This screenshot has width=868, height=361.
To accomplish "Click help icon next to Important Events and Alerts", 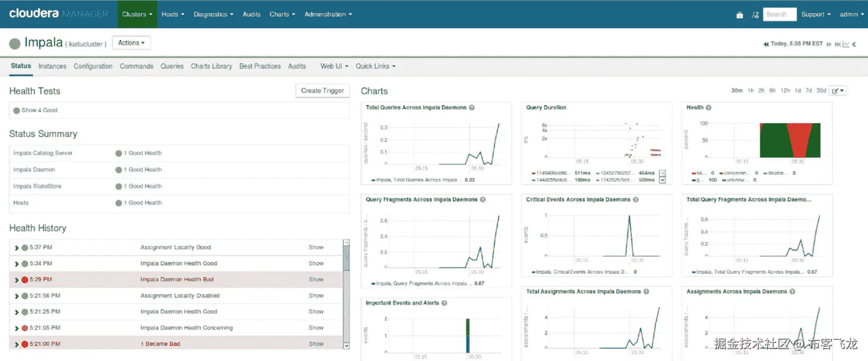I will pyautogui.click(x=444, y=303).
